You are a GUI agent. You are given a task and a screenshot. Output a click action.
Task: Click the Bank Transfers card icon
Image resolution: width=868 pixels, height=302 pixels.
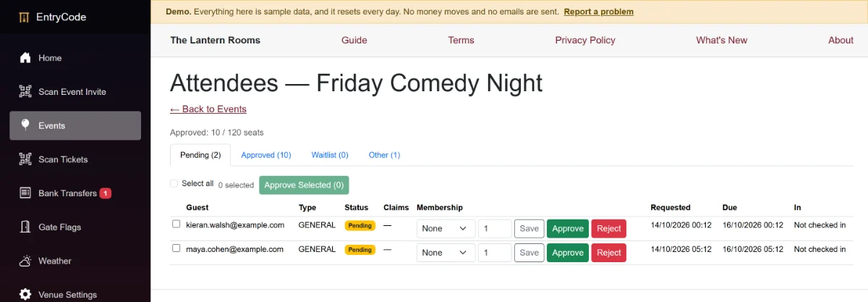[x=25, y=193]
